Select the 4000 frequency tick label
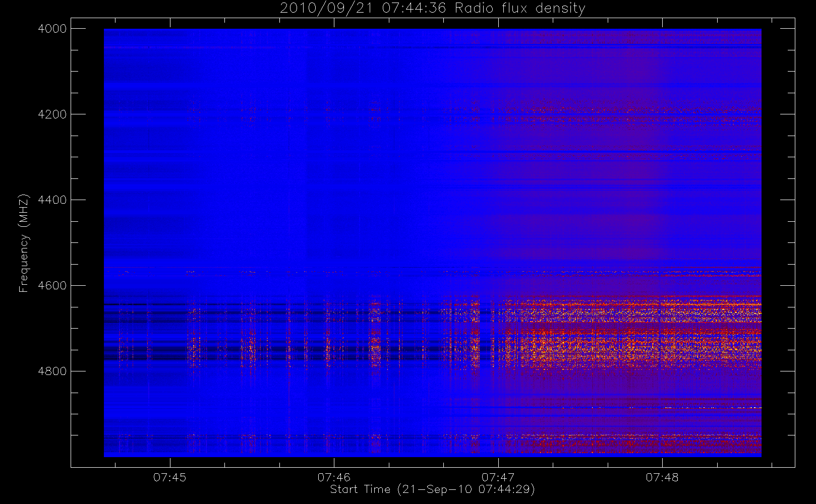The height and width of the screenshot is (504, 816). (x=52, y=29)
